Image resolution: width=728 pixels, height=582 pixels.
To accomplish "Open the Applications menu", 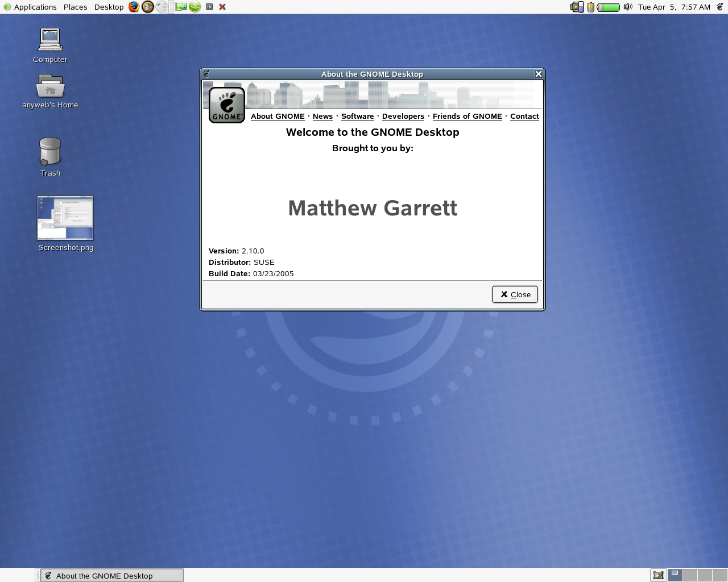I will tap(30, 7).
